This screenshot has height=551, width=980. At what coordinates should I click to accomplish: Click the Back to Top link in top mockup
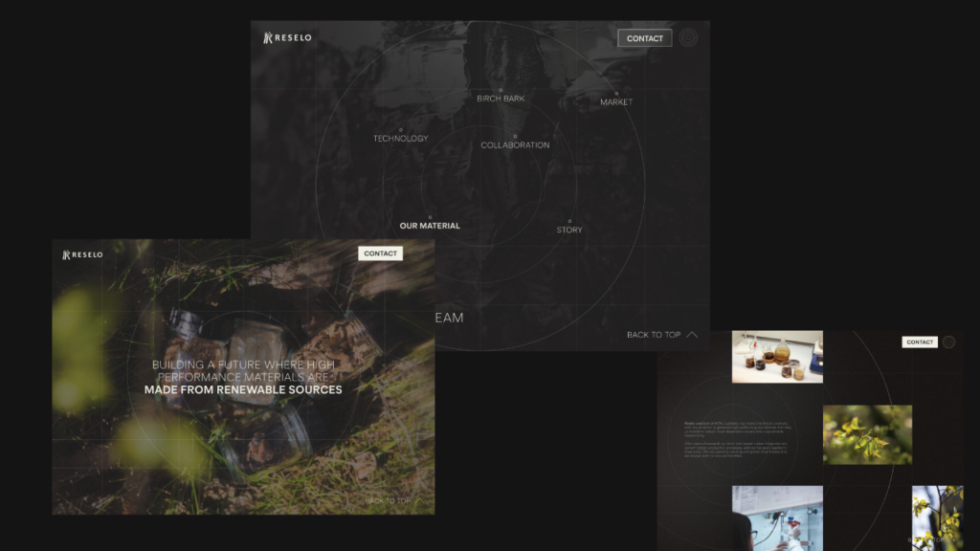pyautogui.click(x=654, y=335)
